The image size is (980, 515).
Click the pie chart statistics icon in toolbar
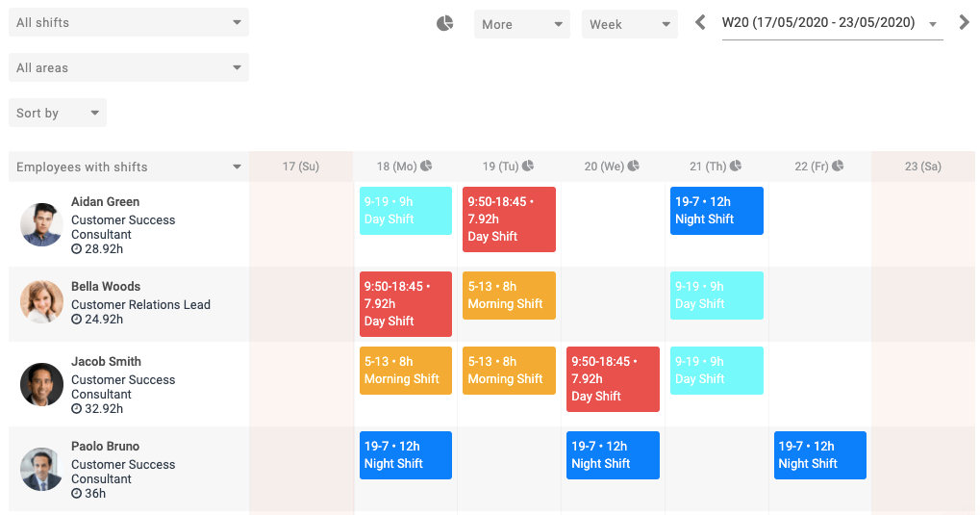tap(444, 23)
